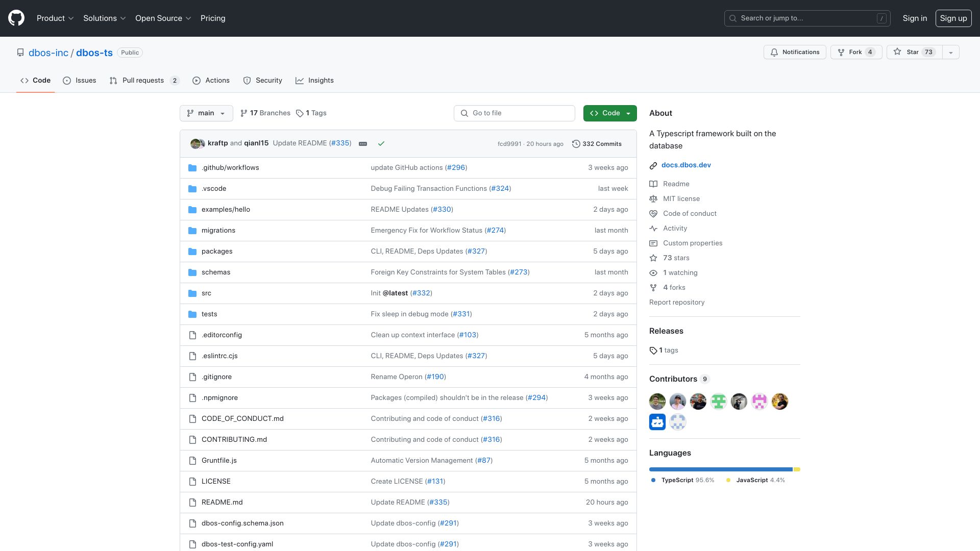Star the repository
Image resolution: width=980 pixels, height=551 pixels.
click(x=914, y=52)
